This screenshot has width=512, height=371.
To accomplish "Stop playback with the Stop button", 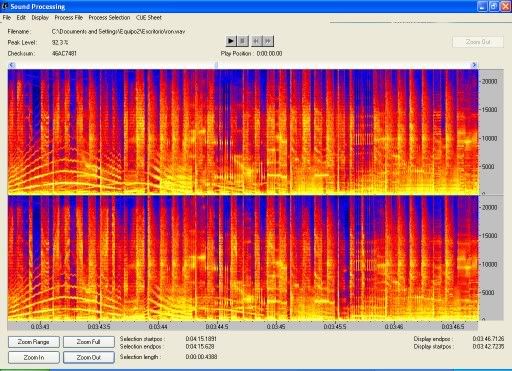I will [242, 41].
